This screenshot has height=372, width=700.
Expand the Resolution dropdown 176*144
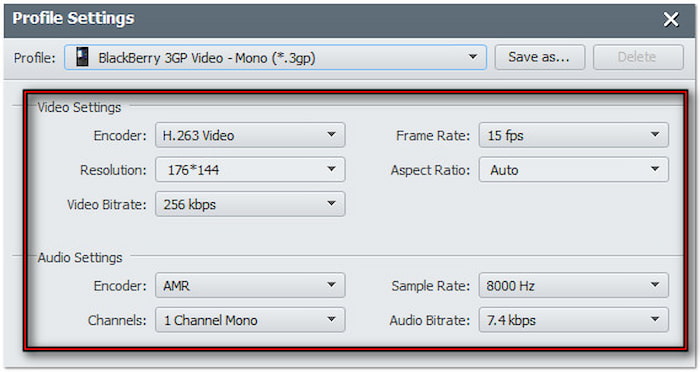point(250,169)
